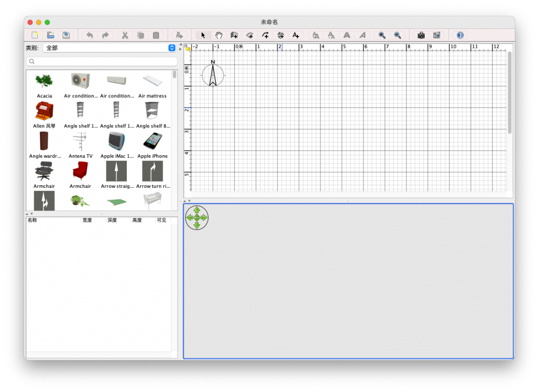Toggle italic text style icon
Viewport: 539px width, 392px height.
pos(363,35)
